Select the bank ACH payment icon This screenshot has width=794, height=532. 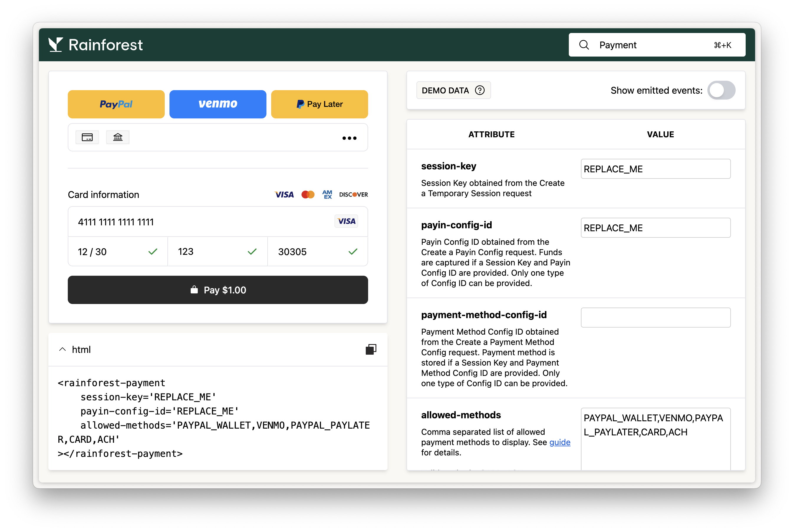[118, 137]
